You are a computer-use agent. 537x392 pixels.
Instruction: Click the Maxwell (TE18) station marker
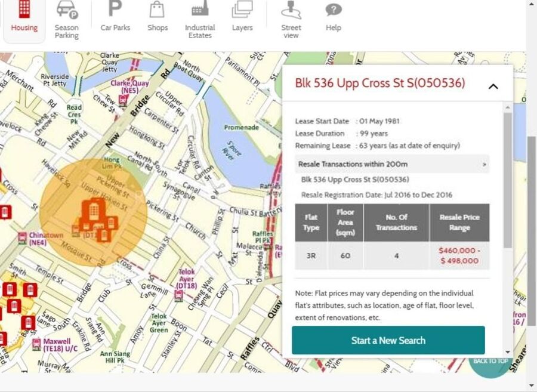tap(36, 344)
